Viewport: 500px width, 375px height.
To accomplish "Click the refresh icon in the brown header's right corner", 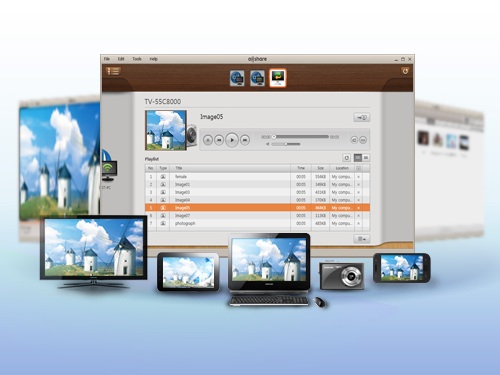I will click(405, 71).
